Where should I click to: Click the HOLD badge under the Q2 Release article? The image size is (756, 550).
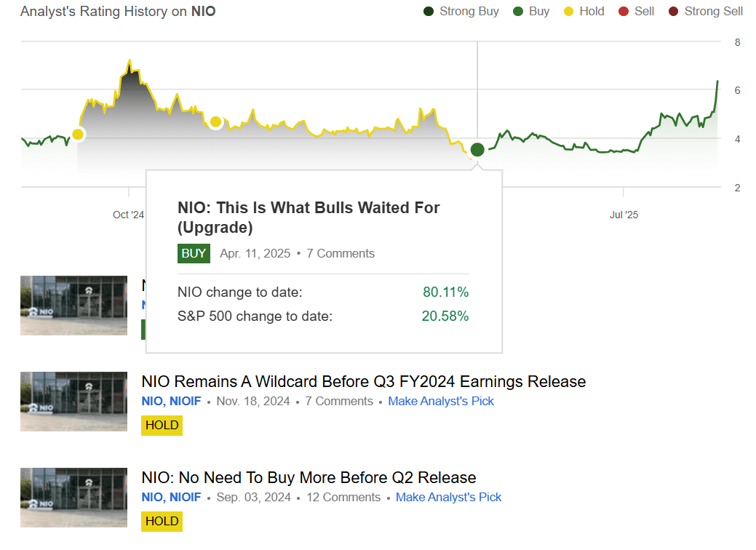(x=162, y=521)
